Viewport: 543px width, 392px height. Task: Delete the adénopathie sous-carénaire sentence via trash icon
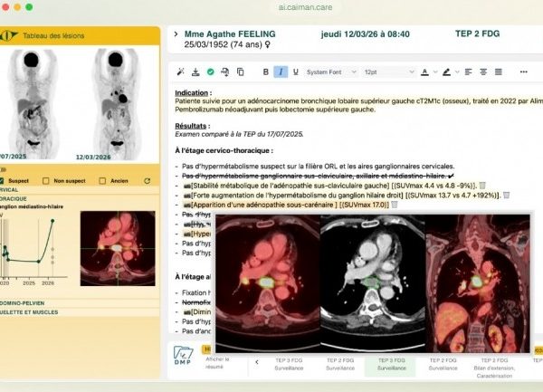(x=394, y=205)
